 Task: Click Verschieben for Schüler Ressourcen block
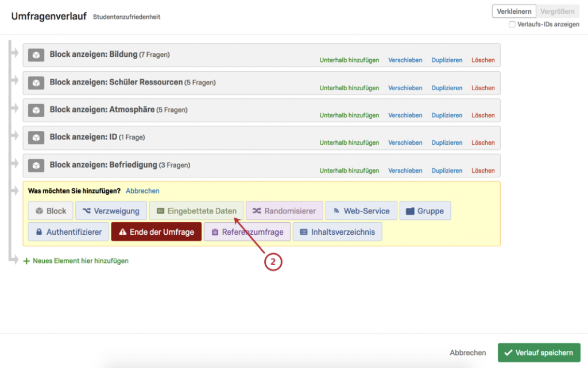(x=405, y=88)
